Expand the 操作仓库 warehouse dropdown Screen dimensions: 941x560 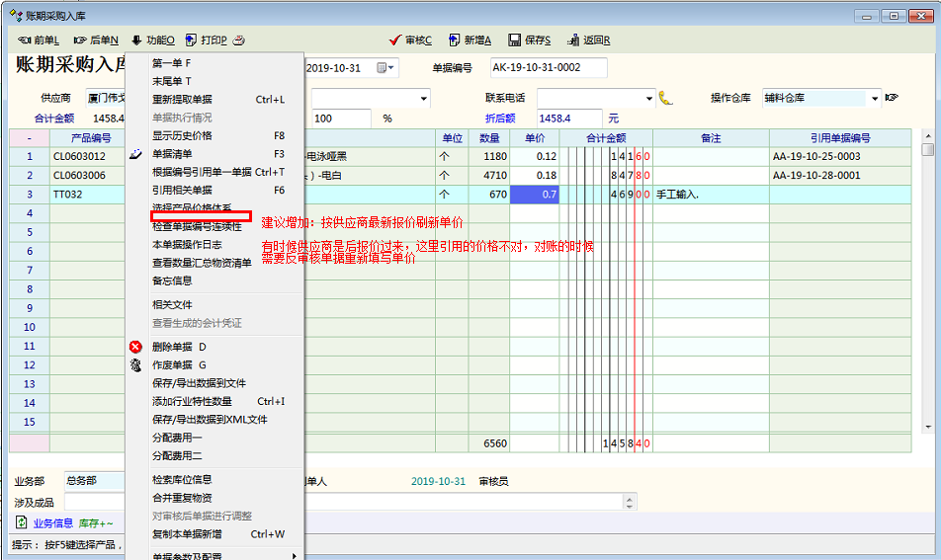pyautogui.click(x=875, y=99)
